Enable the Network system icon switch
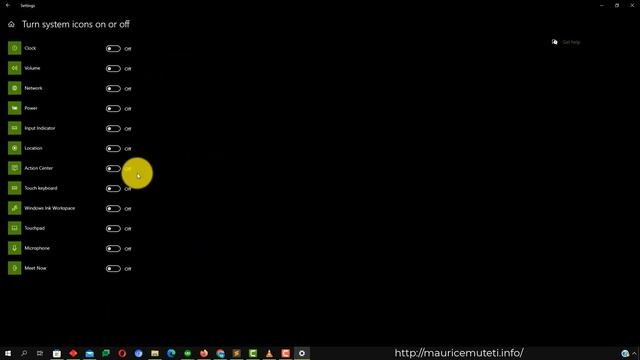 coord(113,89)
